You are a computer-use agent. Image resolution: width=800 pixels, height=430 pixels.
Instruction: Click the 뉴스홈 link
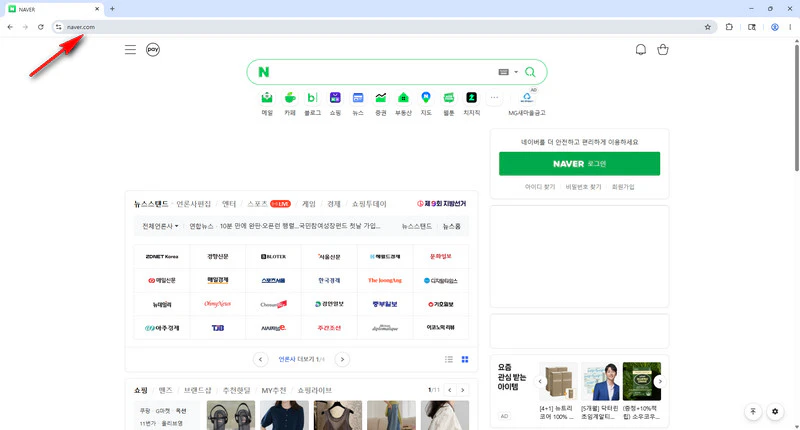point(452,226)
